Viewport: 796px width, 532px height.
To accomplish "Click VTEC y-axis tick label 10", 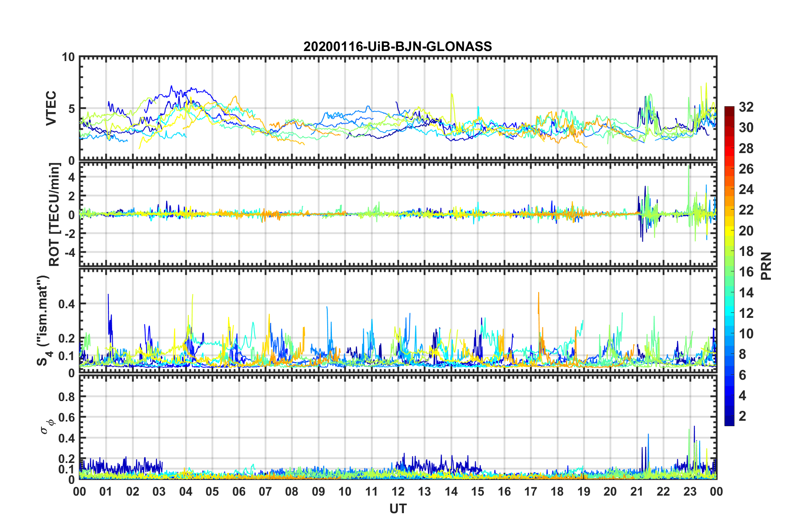I will pos(68,57).
